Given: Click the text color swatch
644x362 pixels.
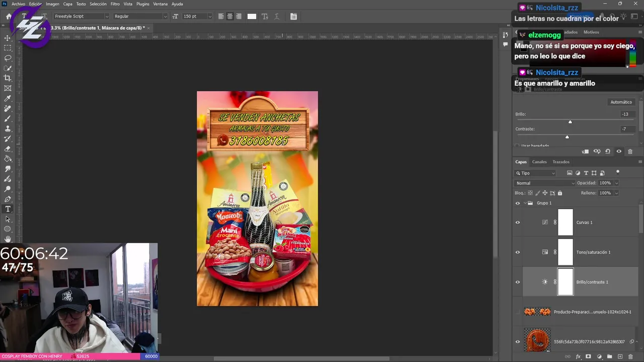Looking at the screenshot, I should [x=252, y=16].
